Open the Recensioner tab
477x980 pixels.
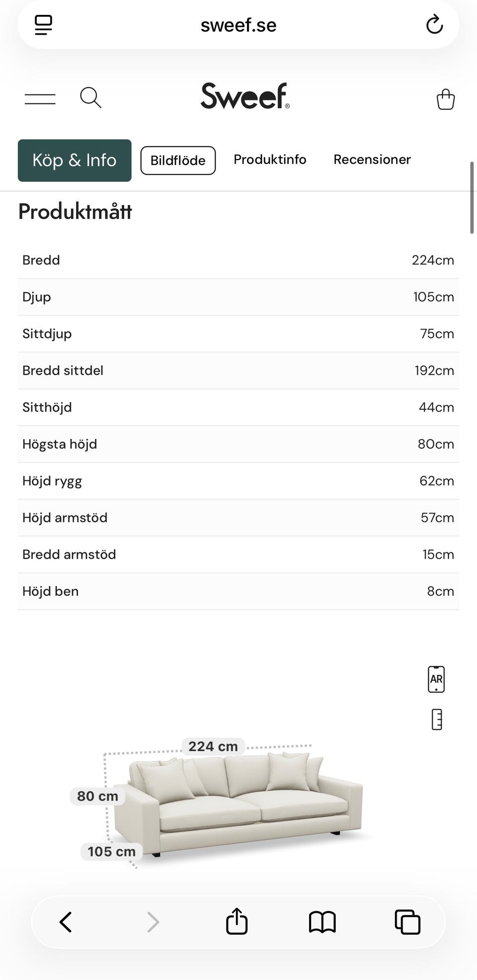[x=372, y=160]
